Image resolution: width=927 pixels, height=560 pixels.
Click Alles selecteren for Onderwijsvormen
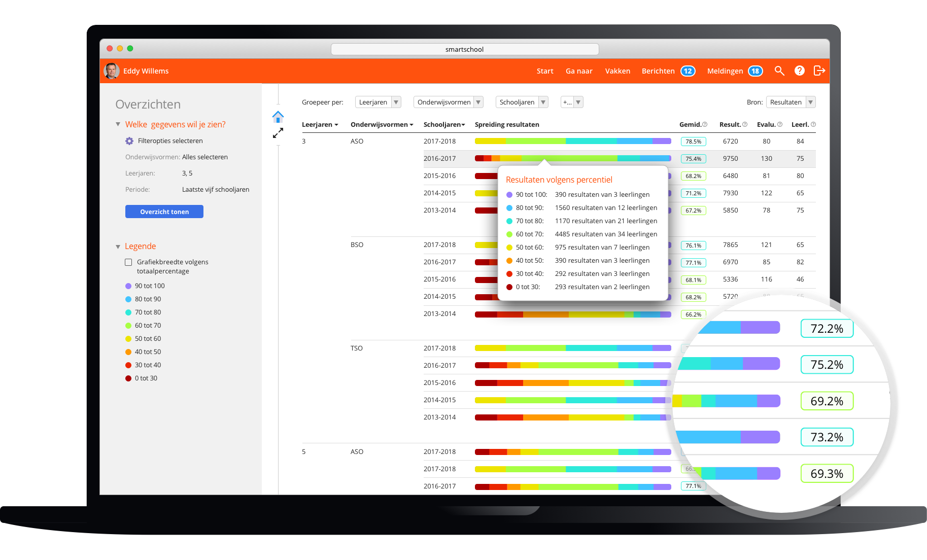(205, 157)
